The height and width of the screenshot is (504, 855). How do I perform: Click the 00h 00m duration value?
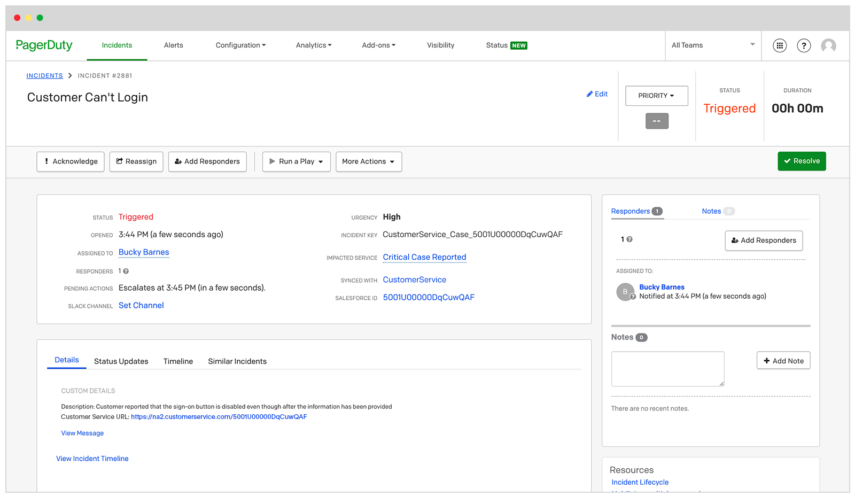point(797,108)
